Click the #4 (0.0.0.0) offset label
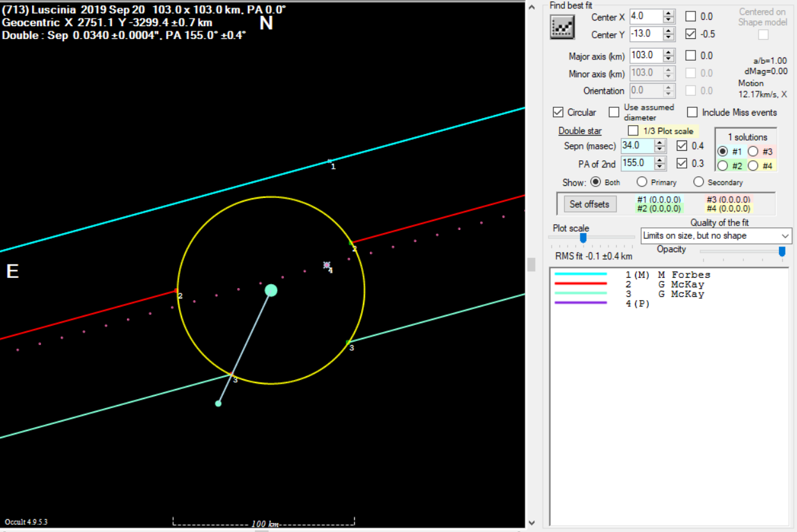797x532 pixels. tap(728, 208)
